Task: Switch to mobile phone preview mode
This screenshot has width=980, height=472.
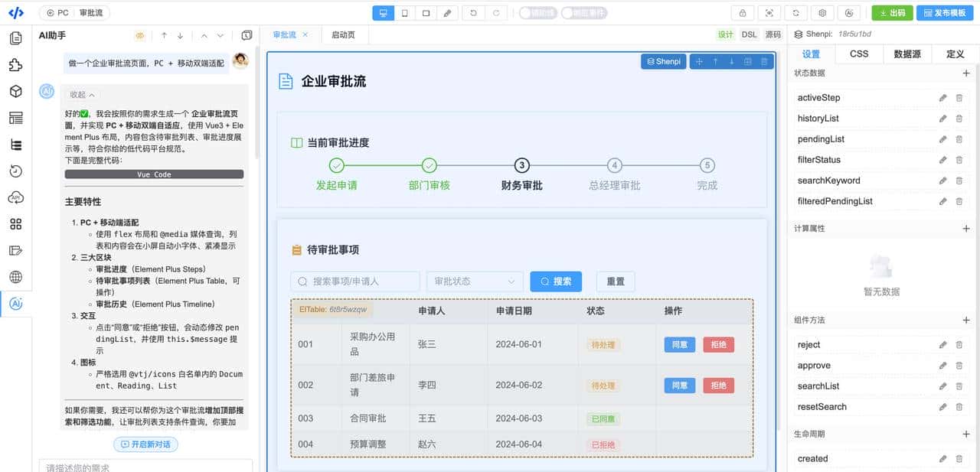Action: pos(404,13)
